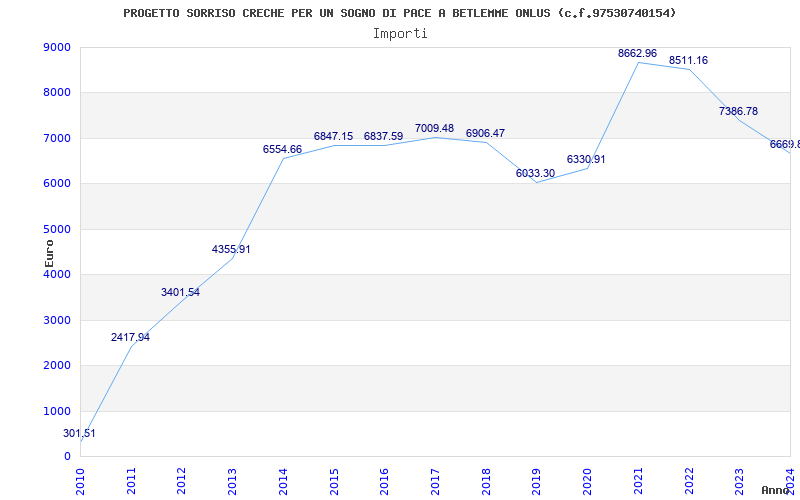Click data label 7386.78
Viewport: 800px width, 500px height.
click(x=738, y=111)
